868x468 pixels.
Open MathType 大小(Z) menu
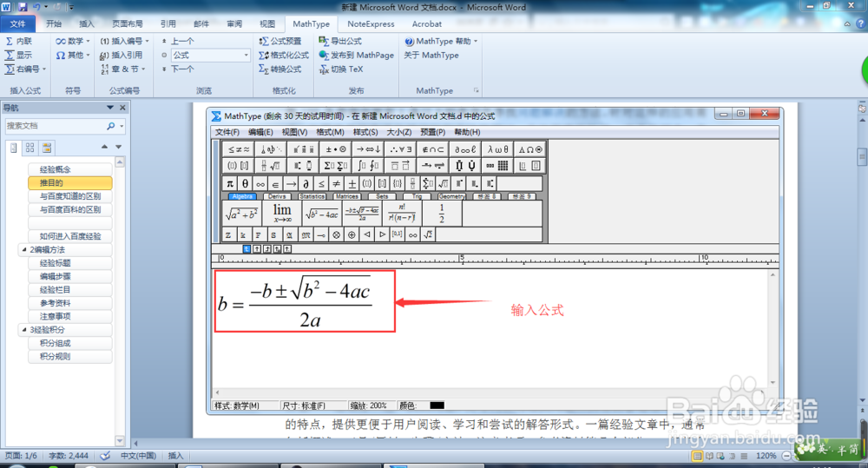tap(398, 132)
